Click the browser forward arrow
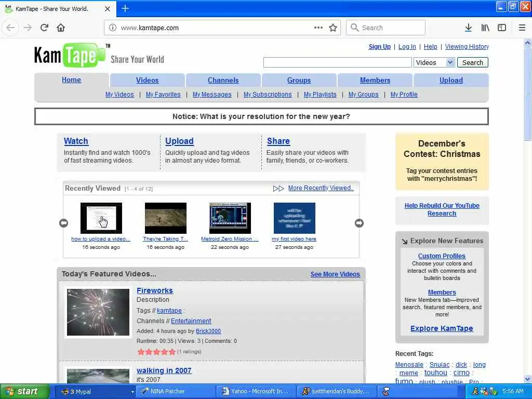 (x=28, y=28)
